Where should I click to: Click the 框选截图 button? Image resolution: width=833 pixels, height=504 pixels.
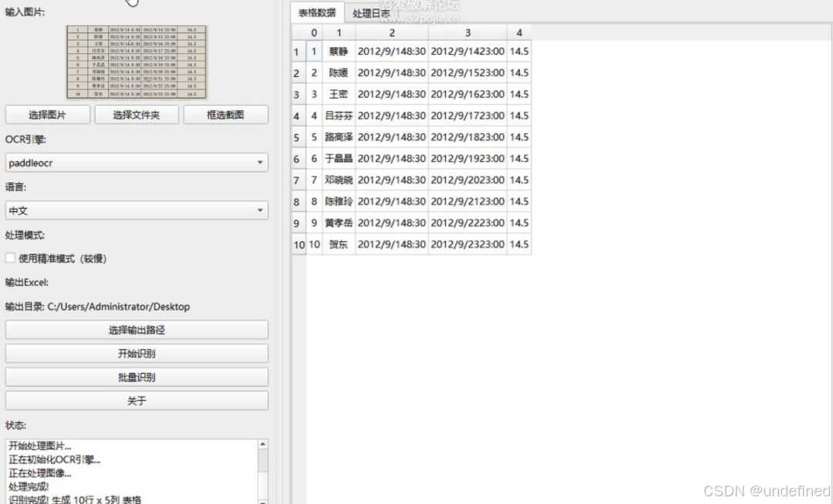(x=226, y=115)
